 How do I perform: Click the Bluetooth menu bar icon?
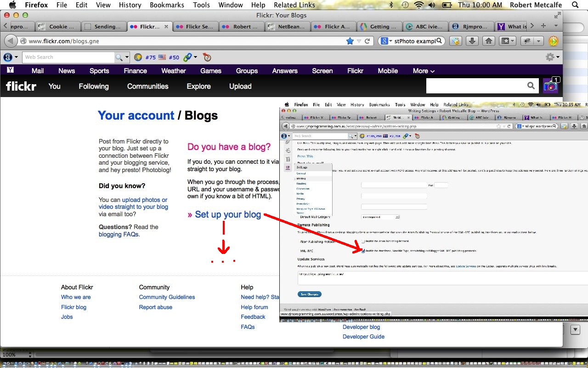click(x=391, y=5)
